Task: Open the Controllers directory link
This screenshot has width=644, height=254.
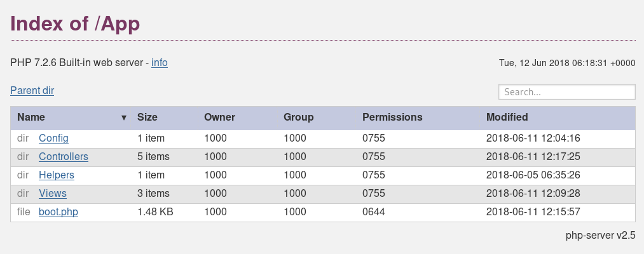Action: pos(63,156)
